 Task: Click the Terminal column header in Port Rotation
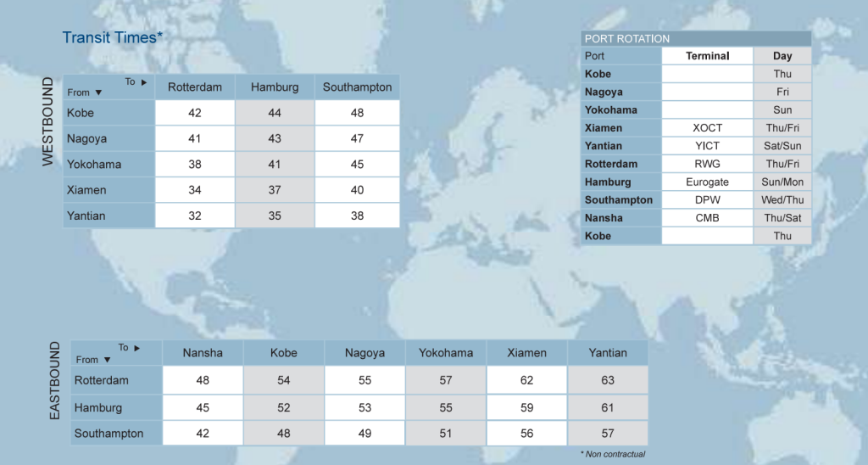point(707,56)
